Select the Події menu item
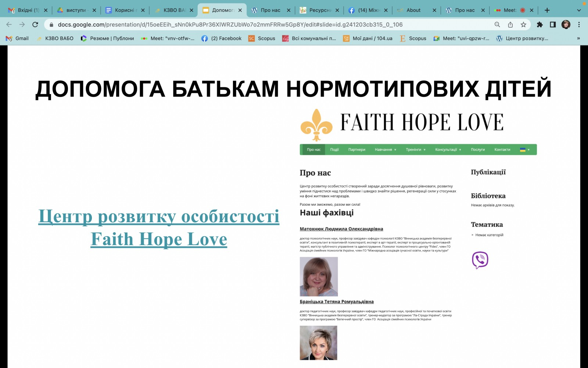Screen dimensions: 588x368 pos(334,149)
